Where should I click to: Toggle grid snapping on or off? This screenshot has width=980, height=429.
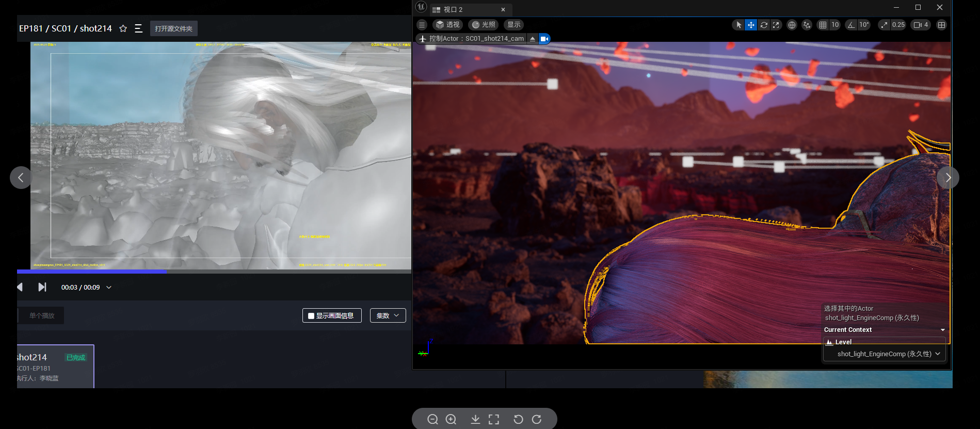pos(823,25)
